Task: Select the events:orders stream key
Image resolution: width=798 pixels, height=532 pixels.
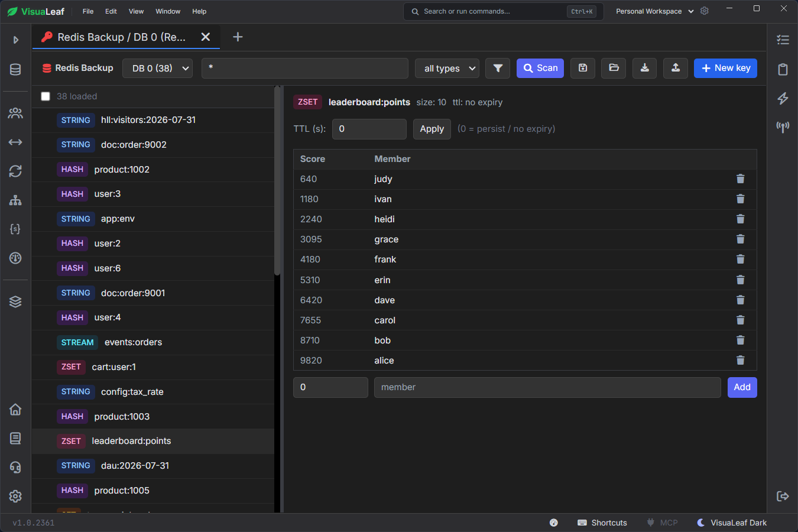Action: click(153, 343)
